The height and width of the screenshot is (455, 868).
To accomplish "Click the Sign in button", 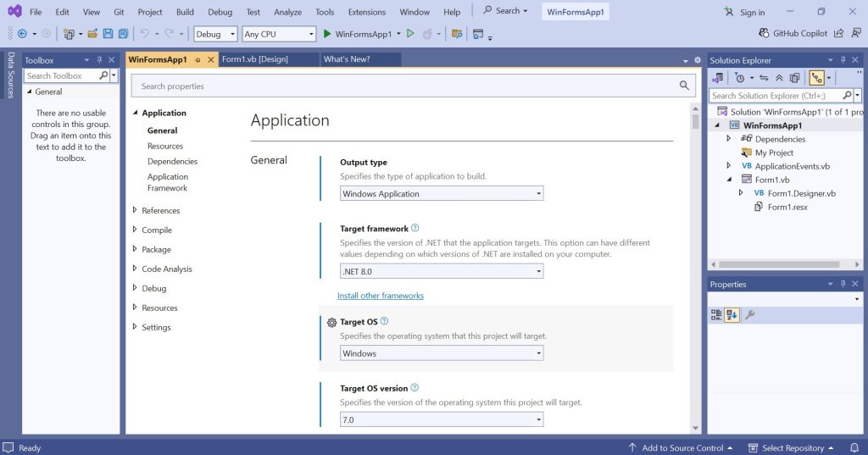I will (745, 12).
